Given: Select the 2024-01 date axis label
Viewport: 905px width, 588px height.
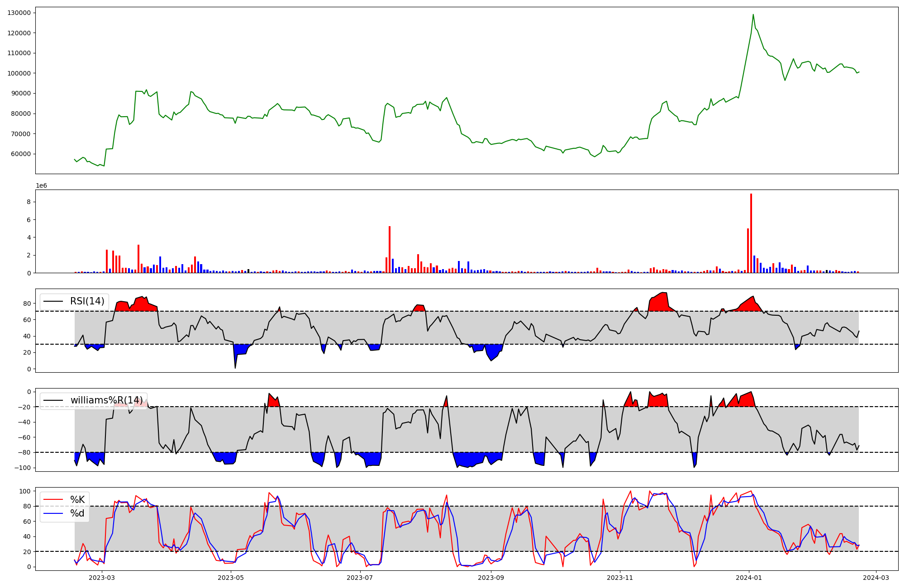Looking at the screenshot, I should click(749, 578).
